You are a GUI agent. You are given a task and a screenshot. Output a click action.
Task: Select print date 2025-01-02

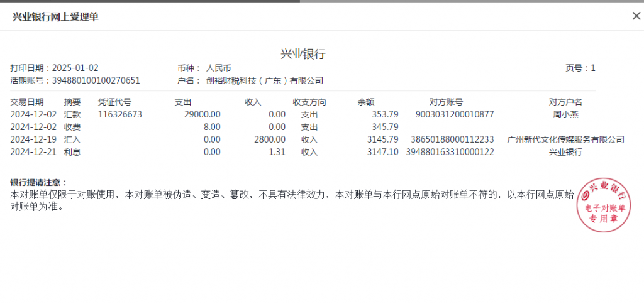(75, 68)
